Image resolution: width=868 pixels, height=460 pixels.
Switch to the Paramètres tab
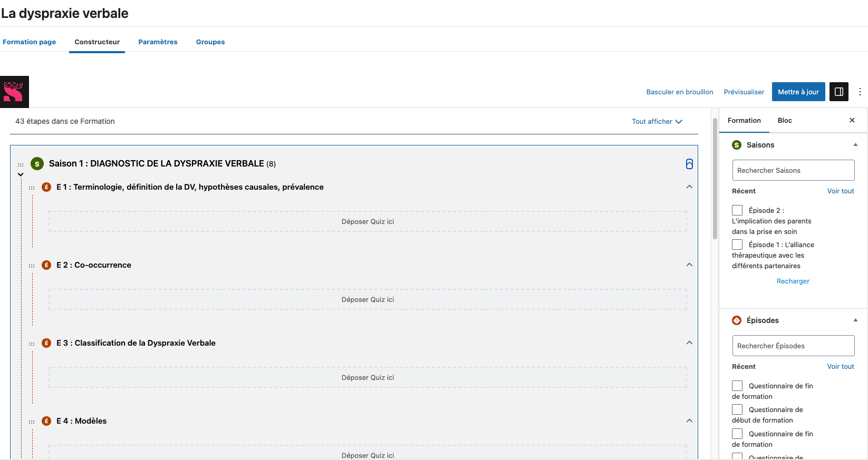(x=158, y=42)
